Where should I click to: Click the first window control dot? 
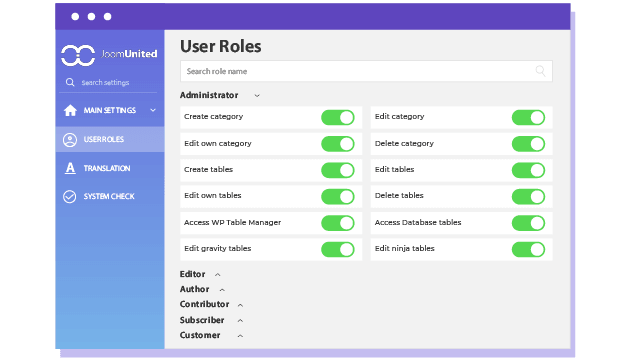75,17
